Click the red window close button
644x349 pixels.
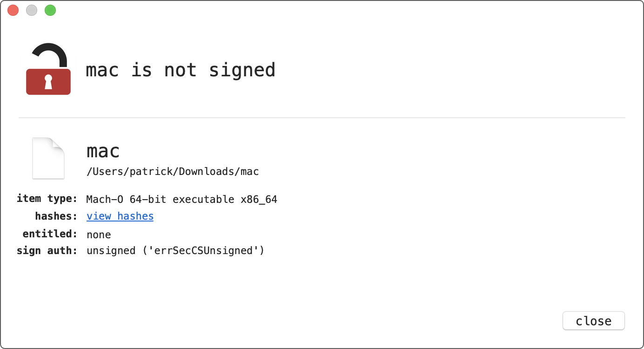point(13,10)
